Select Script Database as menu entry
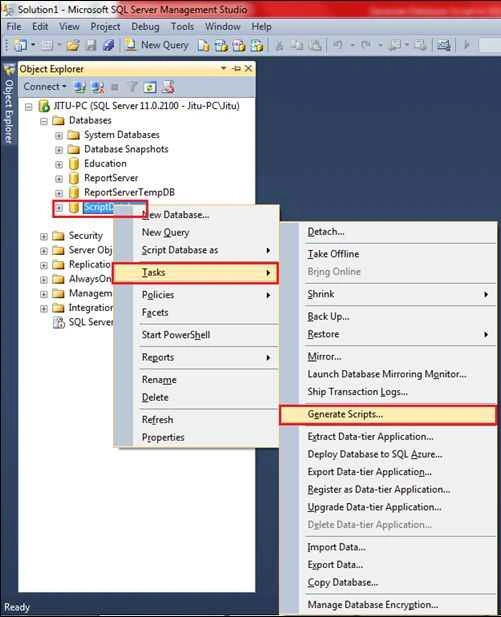The height and width of the screenshot is (617, 501). click(206, 250)
